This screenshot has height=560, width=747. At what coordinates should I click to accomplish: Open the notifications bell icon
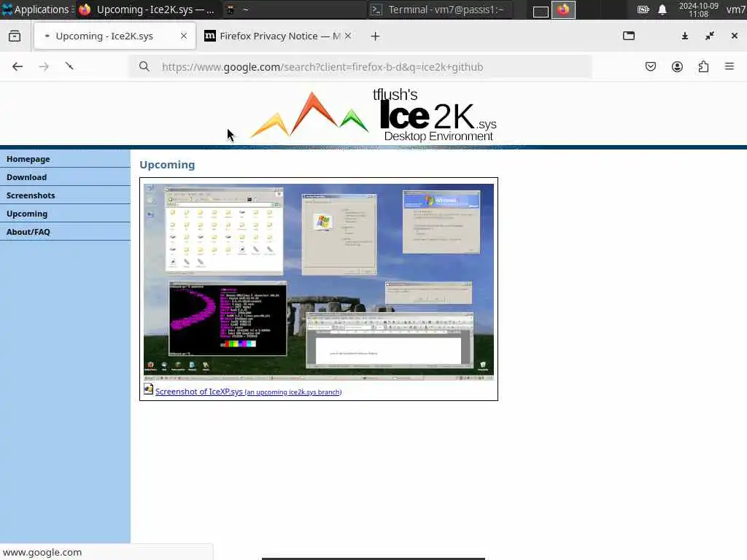pyautogui.click(x=662, y=10)
